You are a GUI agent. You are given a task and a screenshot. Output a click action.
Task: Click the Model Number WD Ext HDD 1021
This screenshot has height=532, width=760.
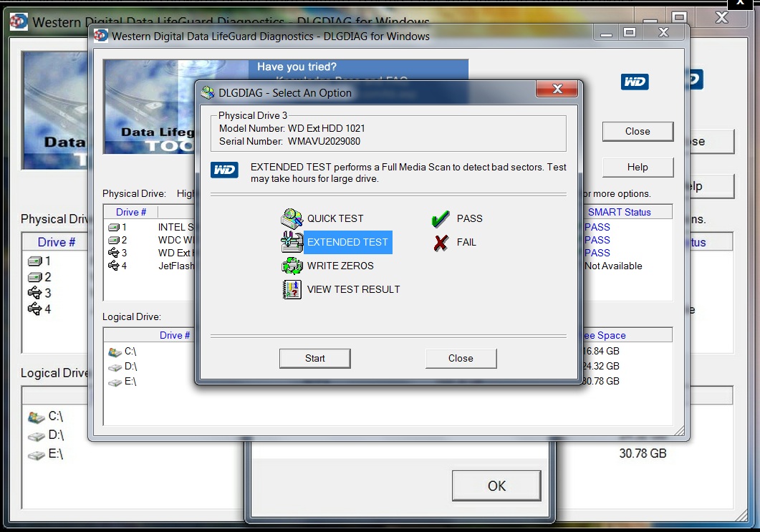click(326, 128)
